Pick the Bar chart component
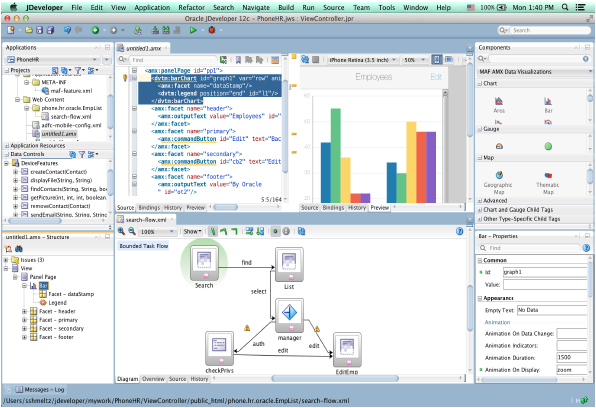 pos(548,105)
